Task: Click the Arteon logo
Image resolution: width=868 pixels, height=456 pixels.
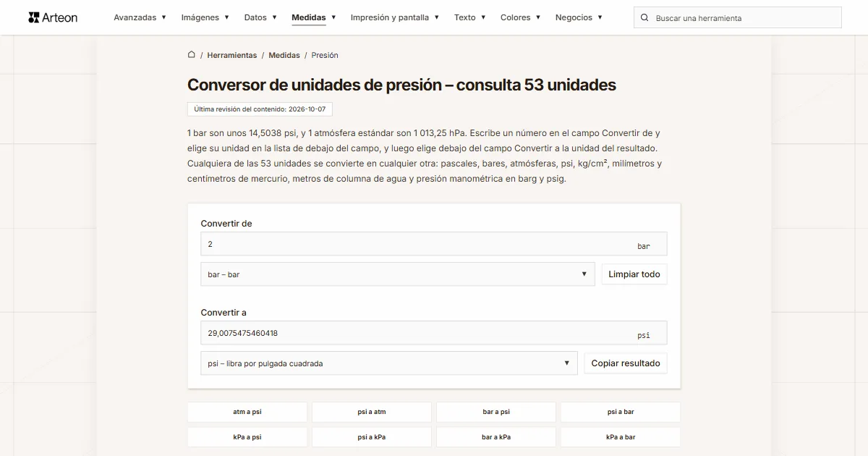Action: [53, 17]
